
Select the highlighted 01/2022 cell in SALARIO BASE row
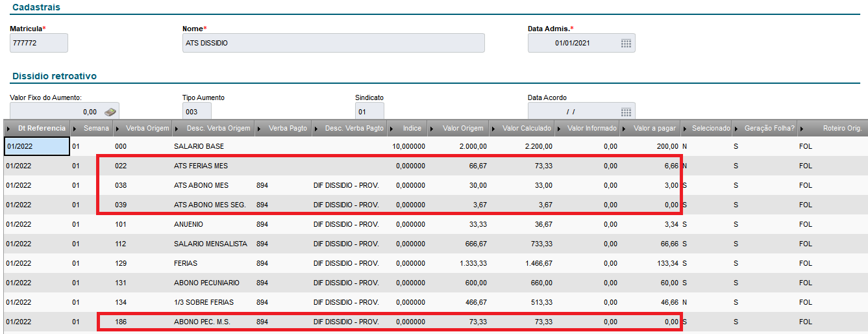click(x=36, y=146)
